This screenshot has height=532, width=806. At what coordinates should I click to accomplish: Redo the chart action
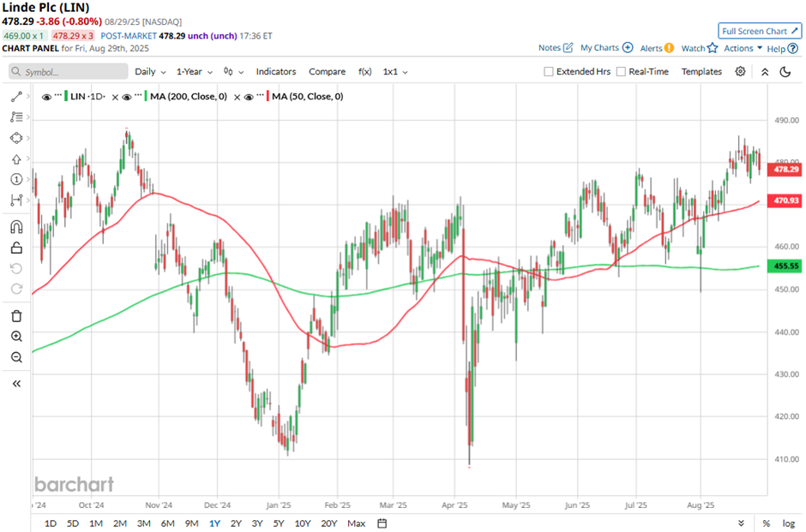[x=16, y=289]
